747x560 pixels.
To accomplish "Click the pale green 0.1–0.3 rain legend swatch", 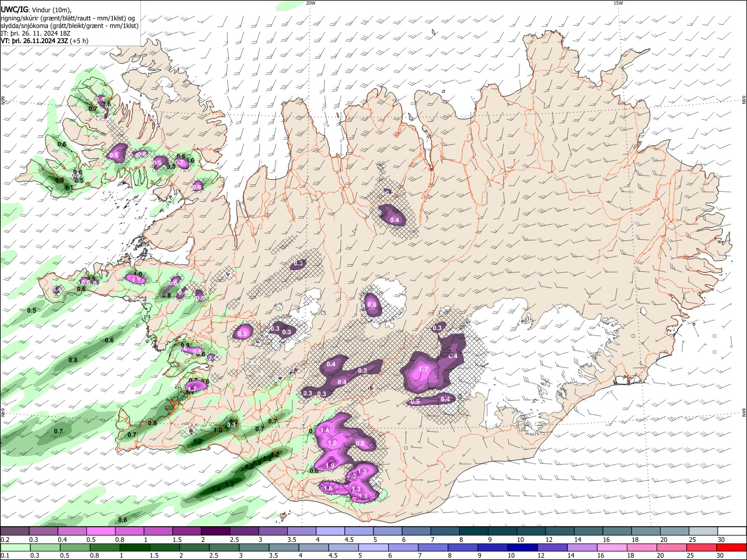I will click(15, 547).
